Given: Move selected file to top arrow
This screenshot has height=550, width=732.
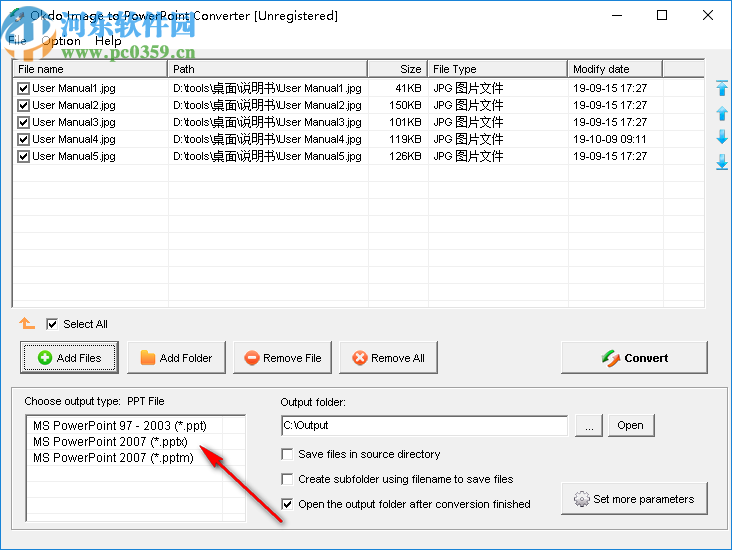Looking at the screenshot, I should coord(722,88).
